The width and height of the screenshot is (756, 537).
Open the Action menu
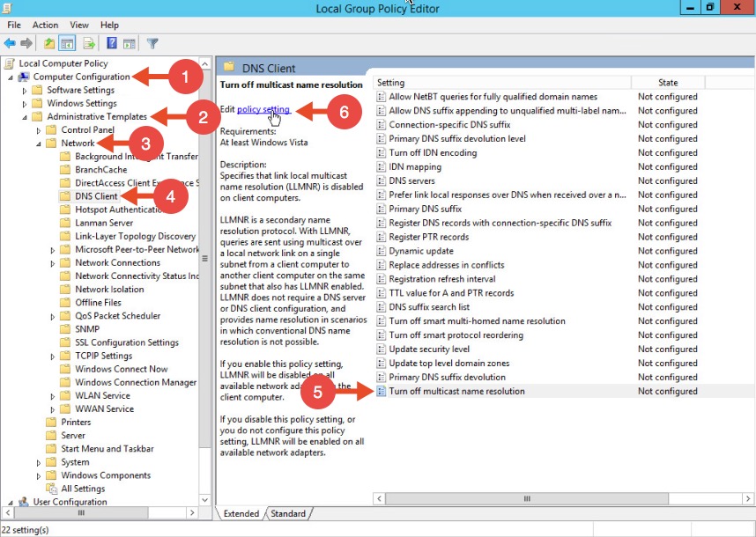click(45, 26)
